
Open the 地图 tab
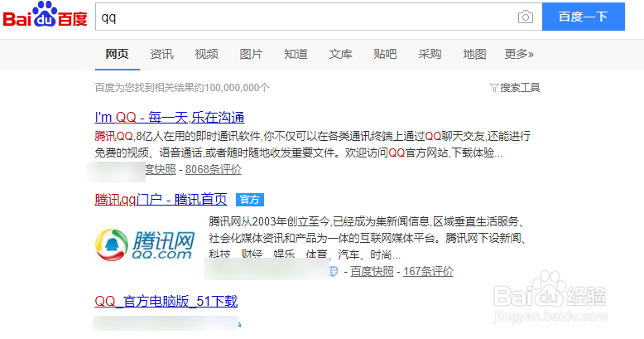pyautogui.click(x=474, y=55)
